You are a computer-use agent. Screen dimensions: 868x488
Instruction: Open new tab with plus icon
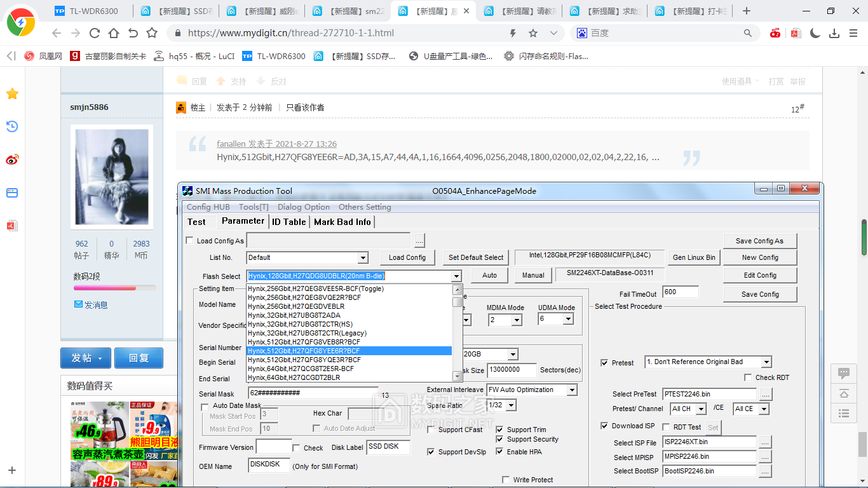[747, 11]
